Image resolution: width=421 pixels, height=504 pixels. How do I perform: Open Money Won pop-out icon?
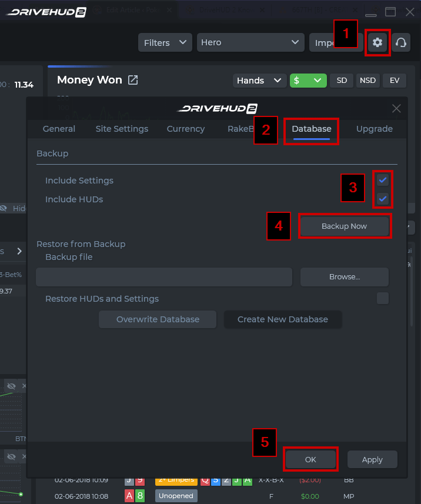pyautogui.click(x=133, y=80)
